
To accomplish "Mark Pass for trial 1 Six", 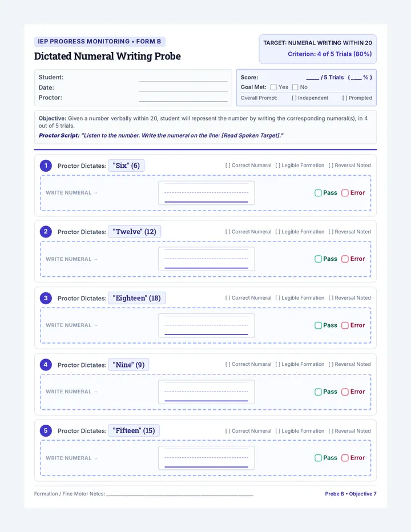I will click(318, 193).
